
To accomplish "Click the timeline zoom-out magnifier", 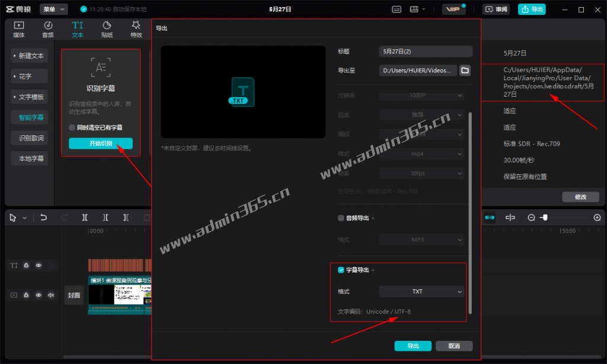I will [x=532, y=218].
